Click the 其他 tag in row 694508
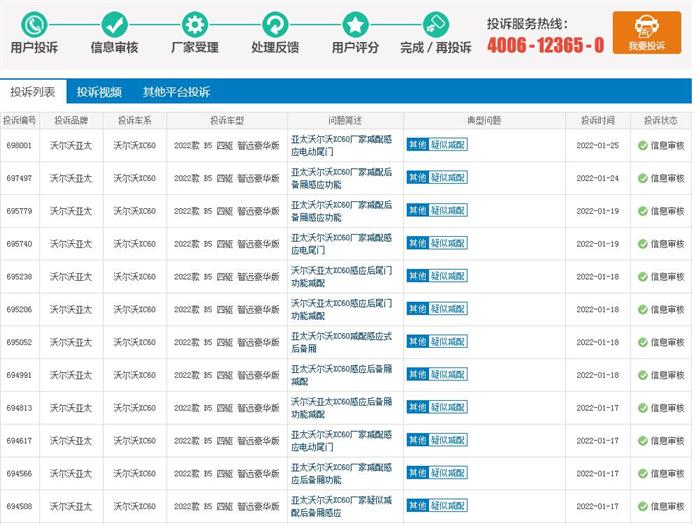 click(417, 506)
